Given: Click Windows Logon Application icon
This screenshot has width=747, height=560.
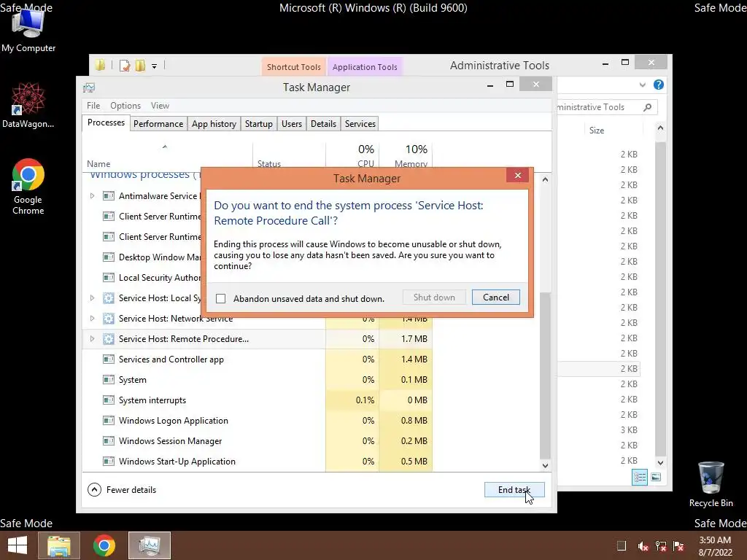Looking at the screenshot, I should [x=109, y=421].
